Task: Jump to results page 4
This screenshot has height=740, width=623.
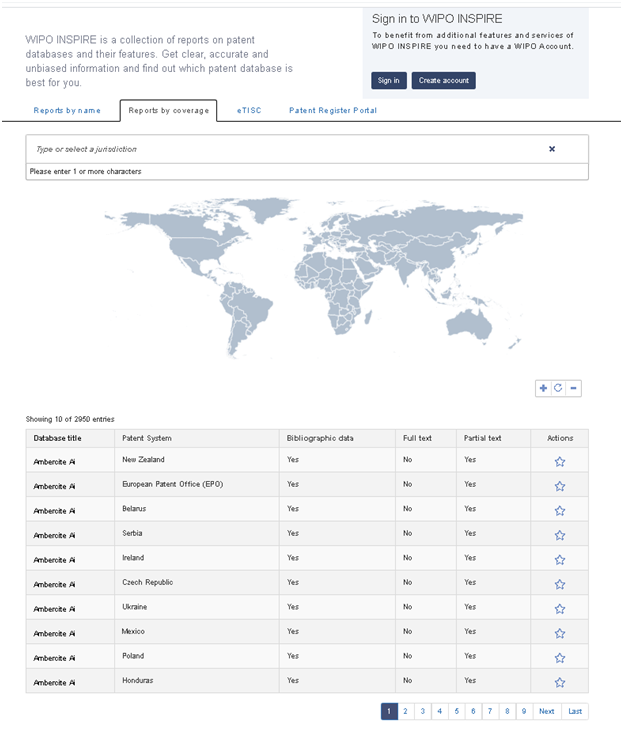Action: coord(439,711)
